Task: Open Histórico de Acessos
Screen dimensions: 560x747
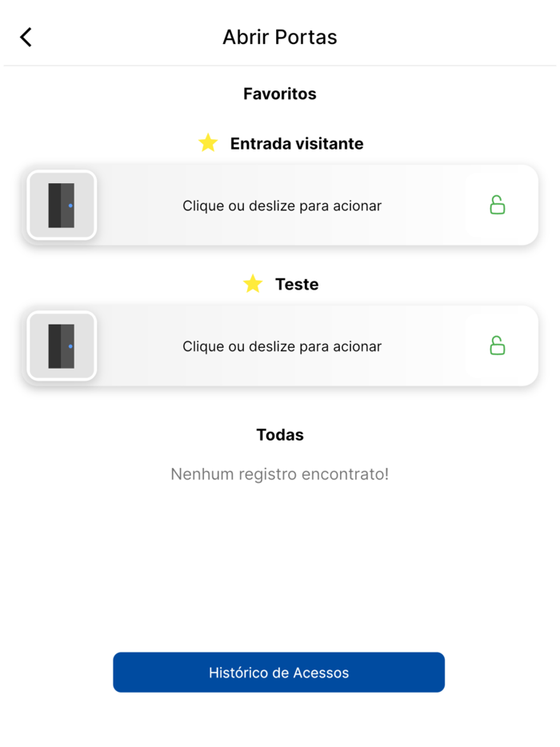Action: pyautogui.click(x=279, y=673)
